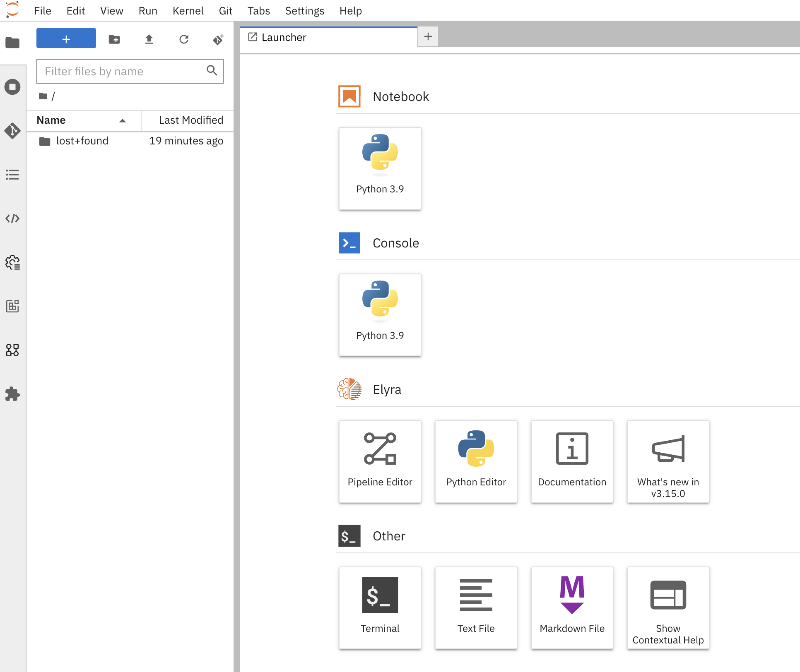Click the Elyra section heading
The image size is (800, 672).
pos(387,389)
